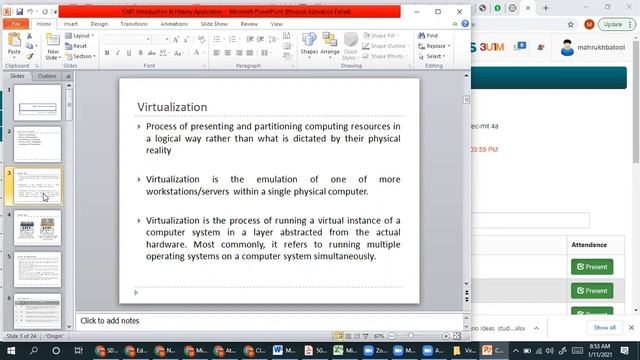Viewport: 640px width, 360px height.
Task: Switch to Normal view in status bar
Action: (x=339, y=336)
